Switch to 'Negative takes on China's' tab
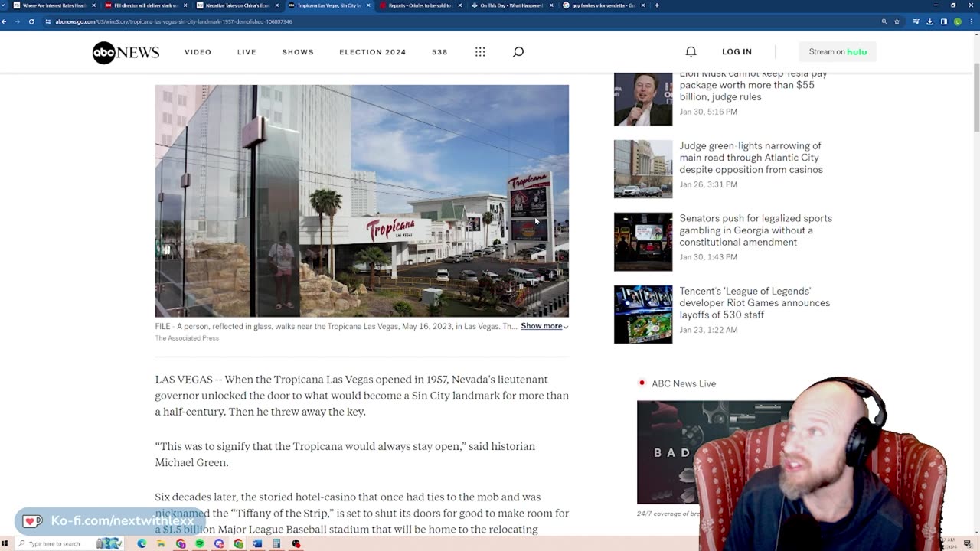 click(x=237, y=5)
